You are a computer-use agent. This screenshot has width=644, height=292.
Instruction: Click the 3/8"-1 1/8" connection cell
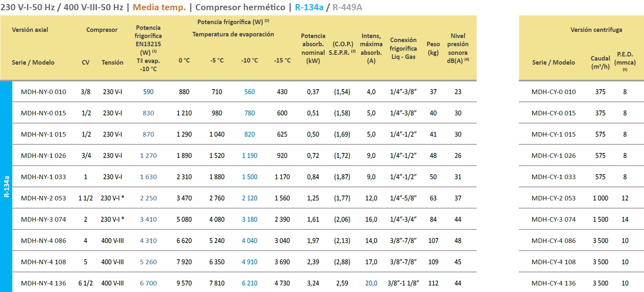tap(403, 283)
